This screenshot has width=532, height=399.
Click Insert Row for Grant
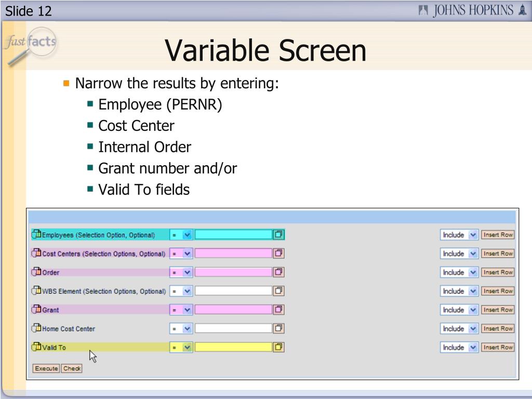[x=498, y=310]
